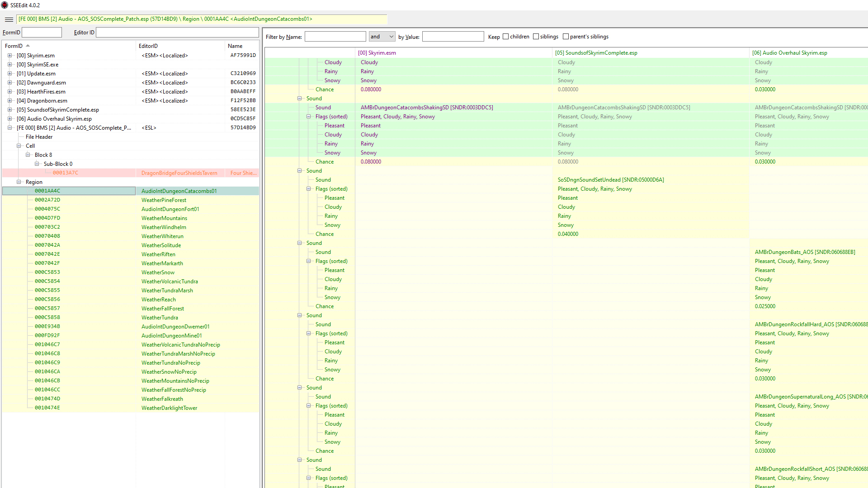Open the and/or filter dropdown
The width and height of the screenshot is (868, 488).
pos(382,37)
